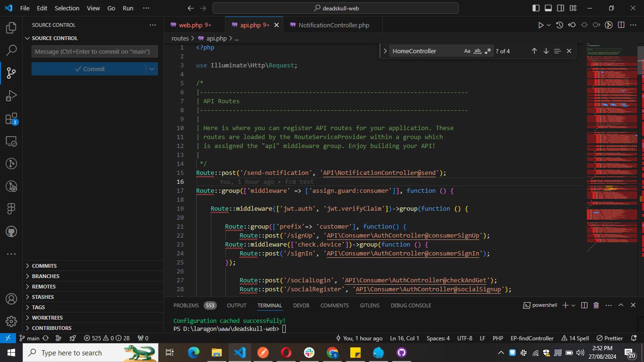Click the Commit button

click(89, 69)
